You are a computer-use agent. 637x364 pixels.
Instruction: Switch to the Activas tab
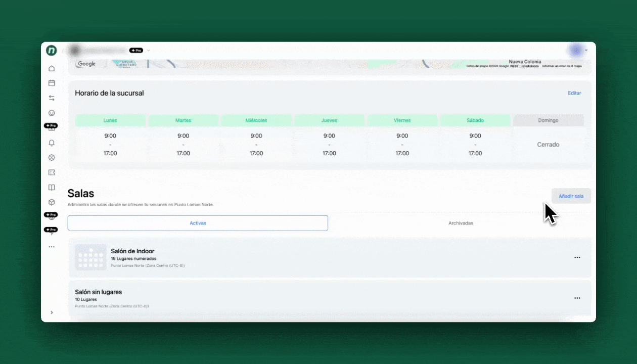[x=198, y=223]
